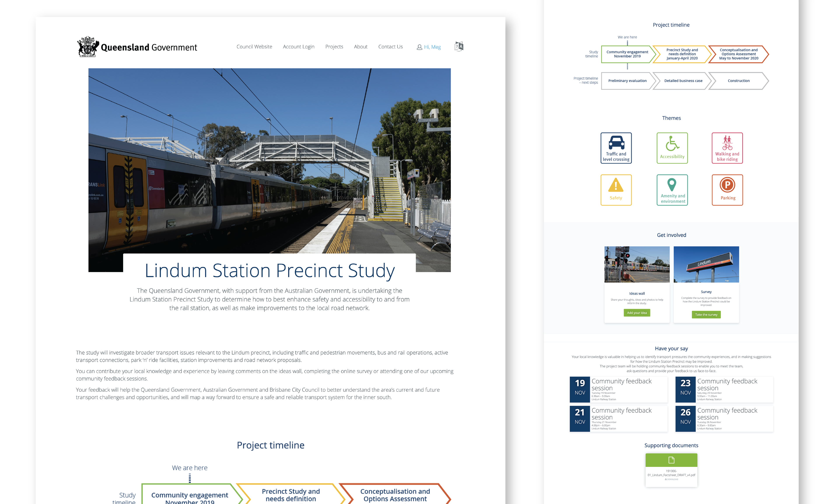Open the 26 NOV community feedback session
Screen dimensions: 840x504
tap(724, 418)
